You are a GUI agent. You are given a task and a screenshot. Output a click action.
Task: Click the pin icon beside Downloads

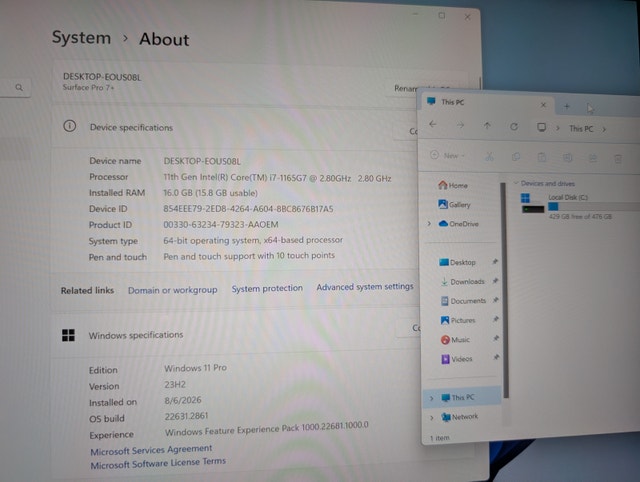tap(495, 281)
